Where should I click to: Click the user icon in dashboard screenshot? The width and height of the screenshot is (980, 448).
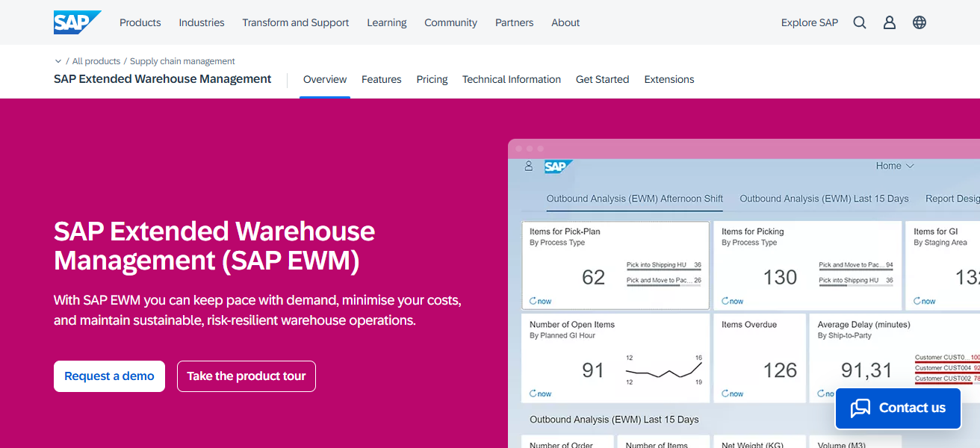coord(529,167)
